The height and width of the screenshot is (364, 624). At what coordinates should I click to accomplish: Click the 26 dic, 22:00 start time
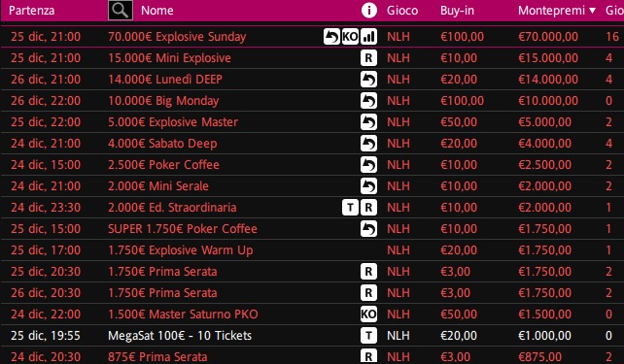pos(46,101)
